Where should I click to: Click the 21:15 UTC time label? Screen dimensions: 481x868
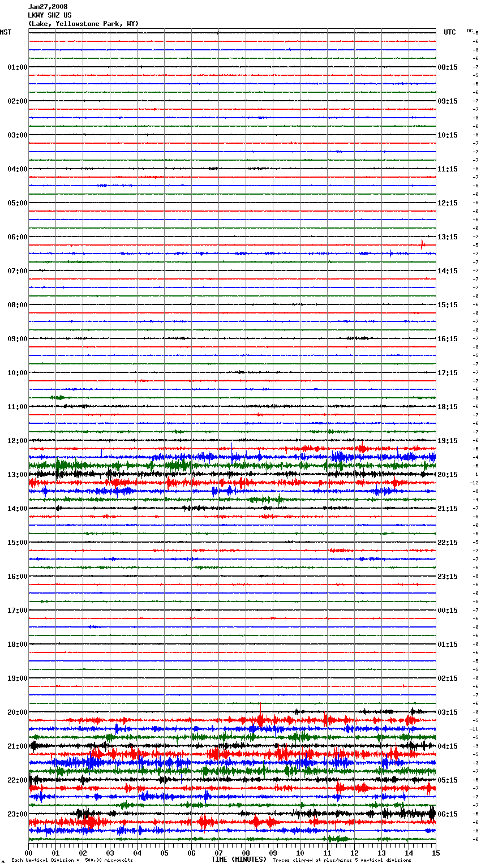coord(448,509)
